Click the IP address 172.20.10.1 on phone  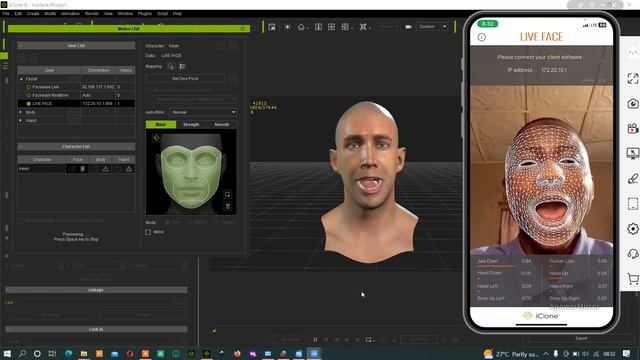[x=554, y=70]
